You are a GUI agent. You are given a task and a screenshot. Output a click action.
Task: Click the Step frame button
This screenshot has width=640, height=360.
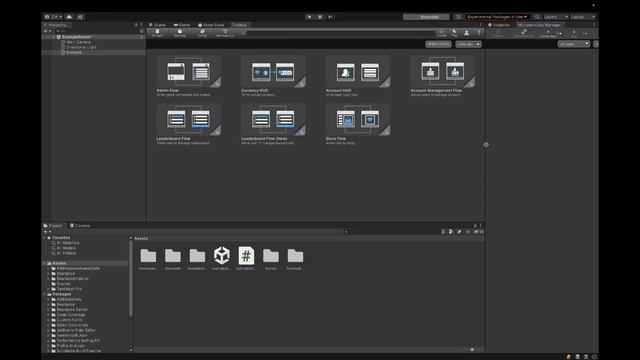click(x=330, y=17)
